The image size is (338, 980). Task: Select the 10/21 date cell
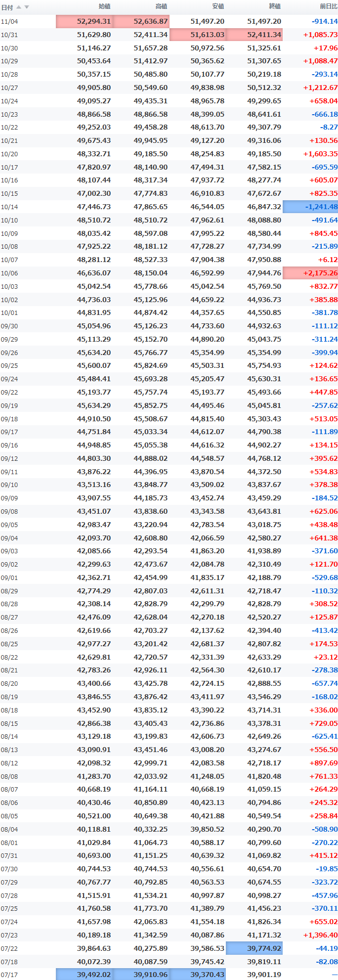9,140
